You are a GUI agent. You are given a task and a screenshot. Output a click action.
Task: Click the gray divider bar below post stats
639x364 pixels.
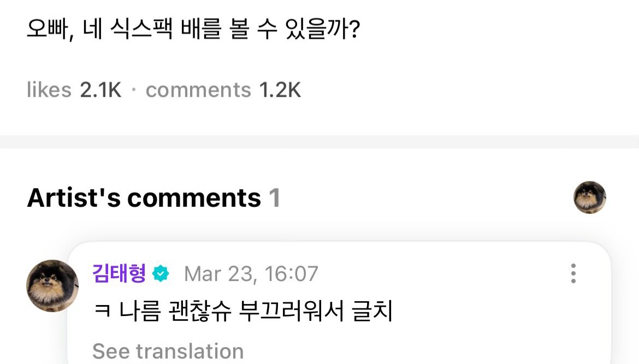(319, 142)
